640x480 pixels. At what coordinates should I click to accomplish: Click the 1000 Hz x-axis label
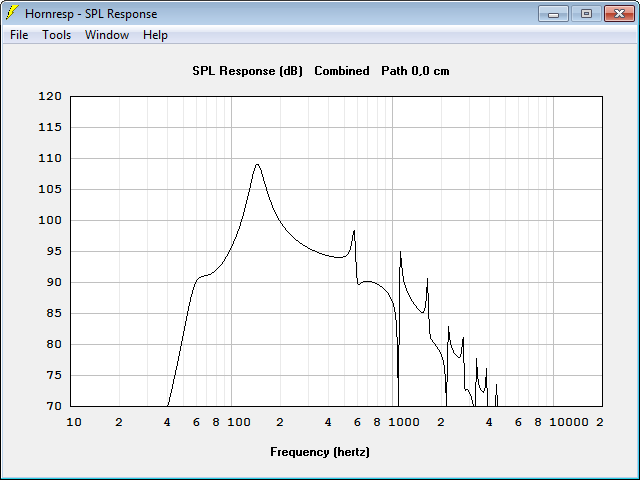click(404, 422)
